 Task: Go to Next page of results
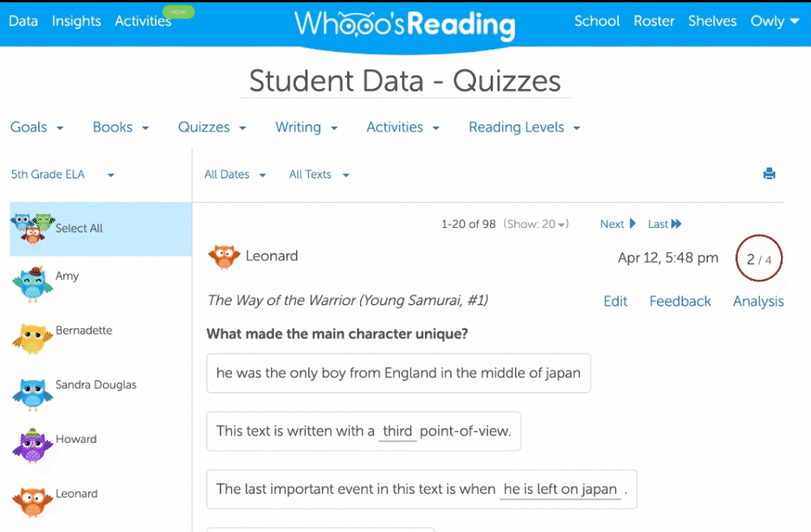(x=617, y=224)
